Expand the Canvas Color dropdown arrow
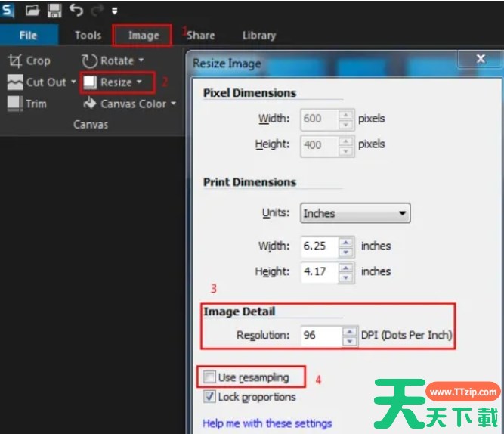 coord(173,104)
